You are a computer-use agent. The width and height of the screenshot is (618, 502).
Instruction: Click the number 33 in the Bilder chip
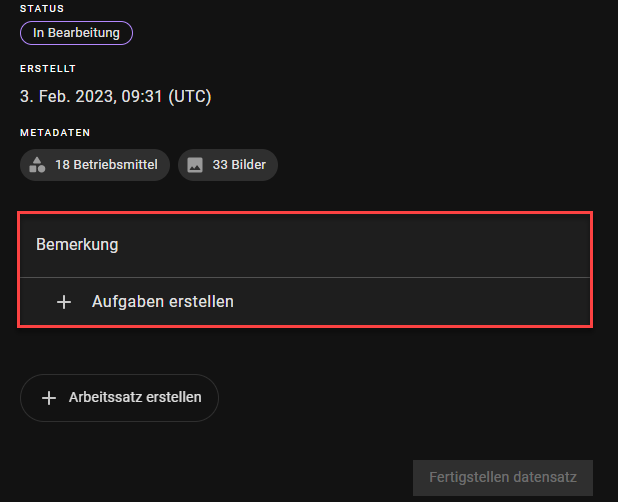pos(220,165)
